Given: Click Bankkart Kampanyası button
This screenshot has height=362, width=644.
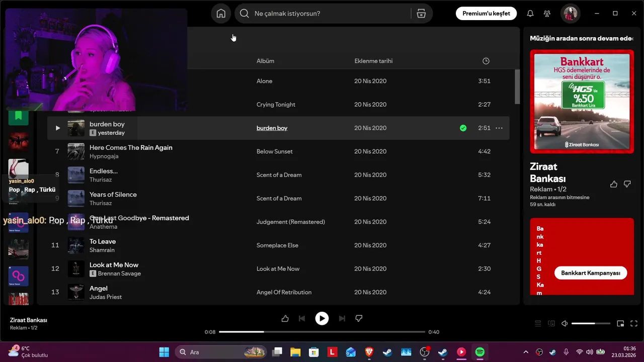Looking at the screenshot, I should 591,273.
